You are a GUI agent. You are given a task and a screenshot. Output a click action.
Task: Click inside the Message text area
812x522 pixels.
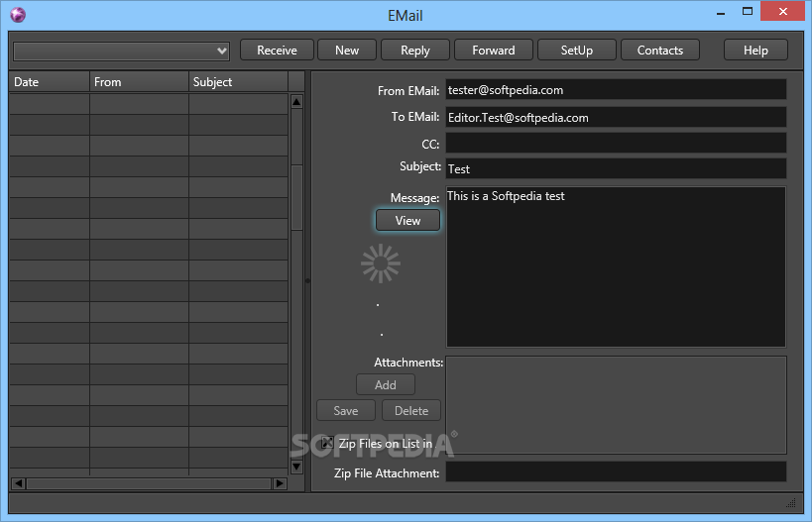coord(616,266)
